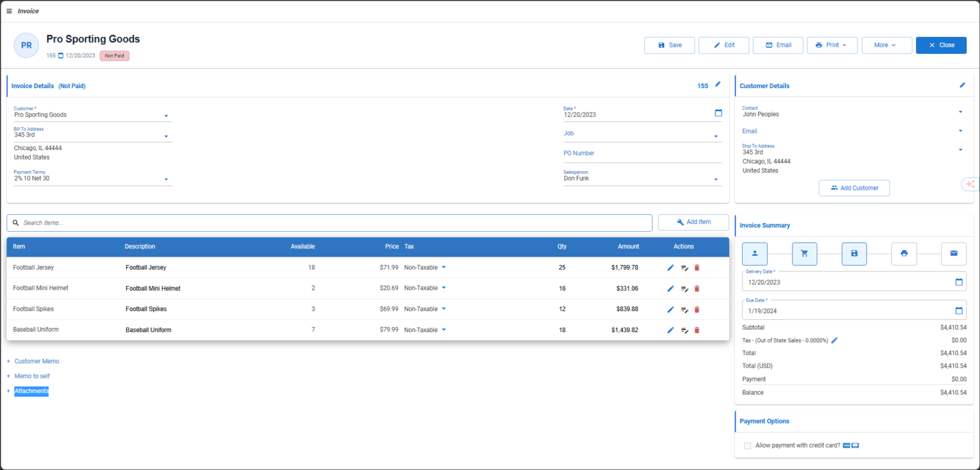Click the calendar icon beside 12/20/2023 in header

(61, 56)
